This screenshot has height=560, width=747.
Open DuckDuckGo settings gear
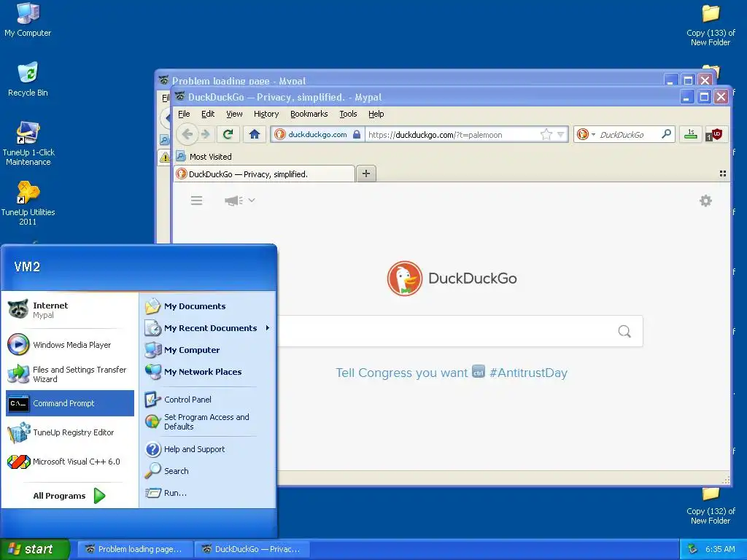pyautogui.click(x=705, y=201)
